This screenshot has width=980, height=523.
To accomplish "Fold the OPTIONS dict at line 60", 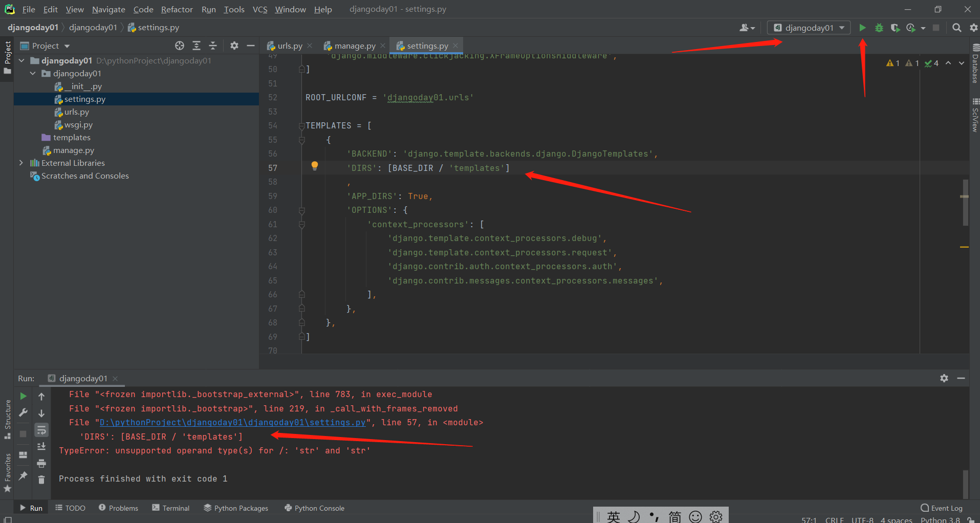I will pos(302,210).
